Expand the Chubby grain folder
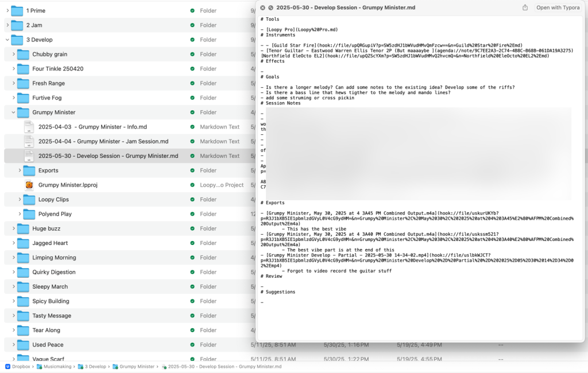This screenshot has width=588, height=373. pos(13,55)
